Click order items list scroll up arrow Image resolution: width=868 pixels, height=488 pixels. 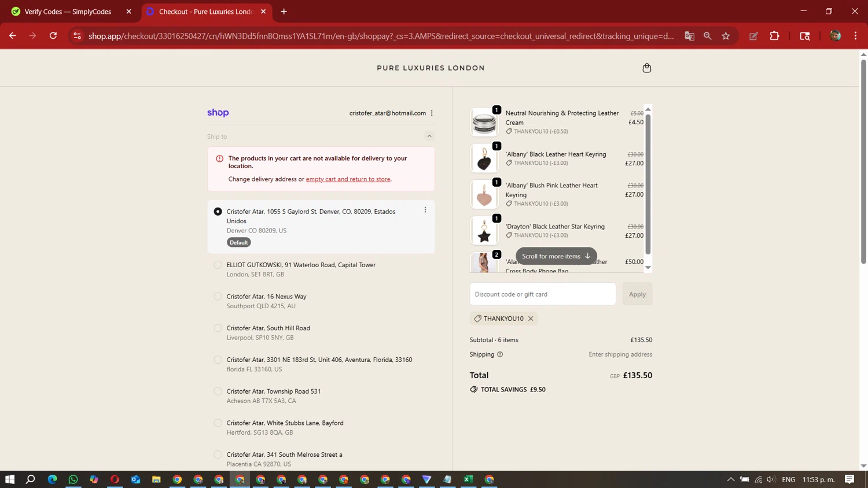(x=648, y=109)
